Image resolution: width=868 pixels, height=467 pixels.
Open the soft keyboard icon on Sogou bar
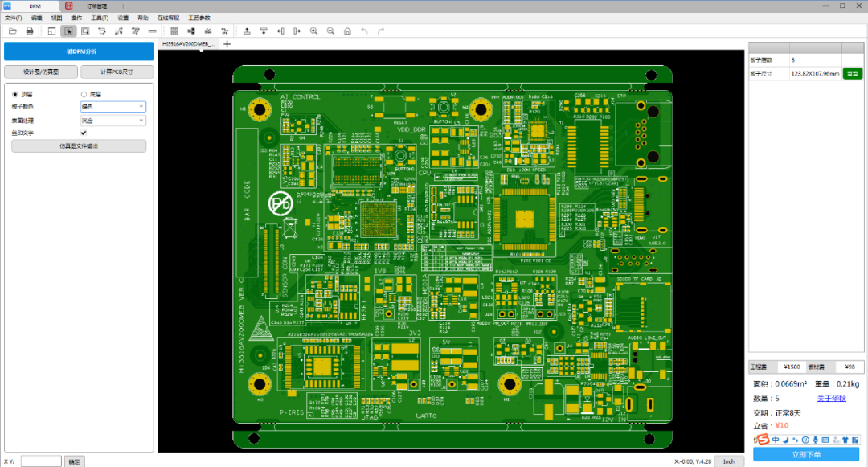pyautogui.click(x=825, y=440)
